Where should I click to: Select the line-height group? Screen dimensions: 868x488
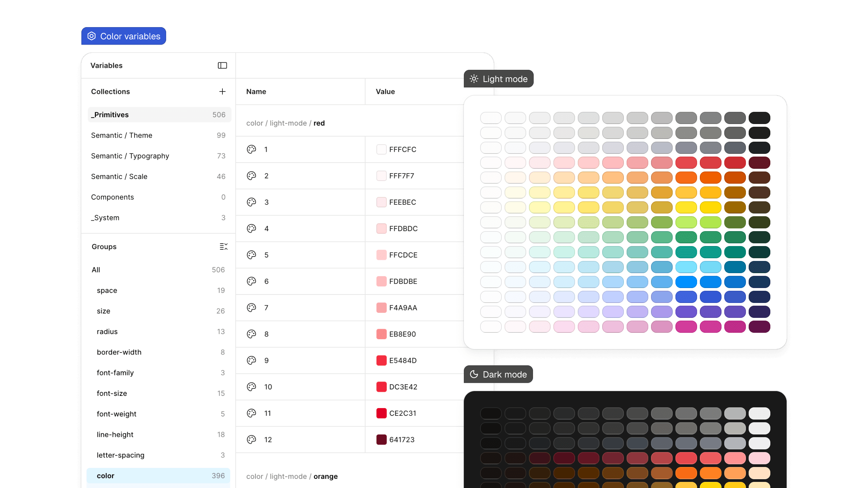click(x=158, y=435)
